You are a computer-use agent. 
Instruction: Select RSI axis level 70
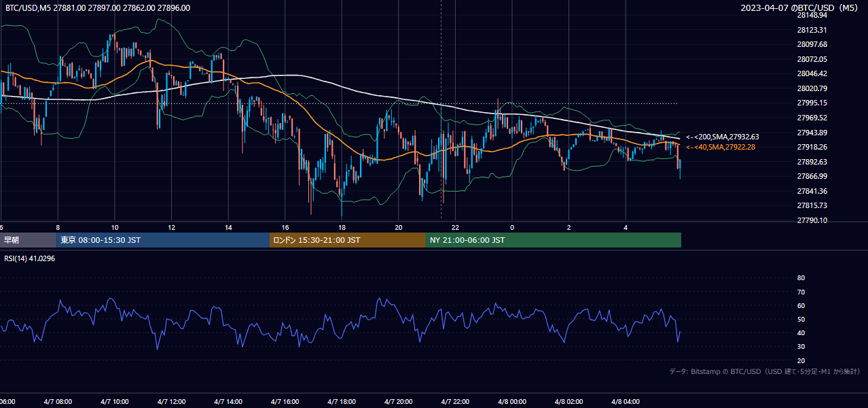pyautogui.click(x=801, y=292)
